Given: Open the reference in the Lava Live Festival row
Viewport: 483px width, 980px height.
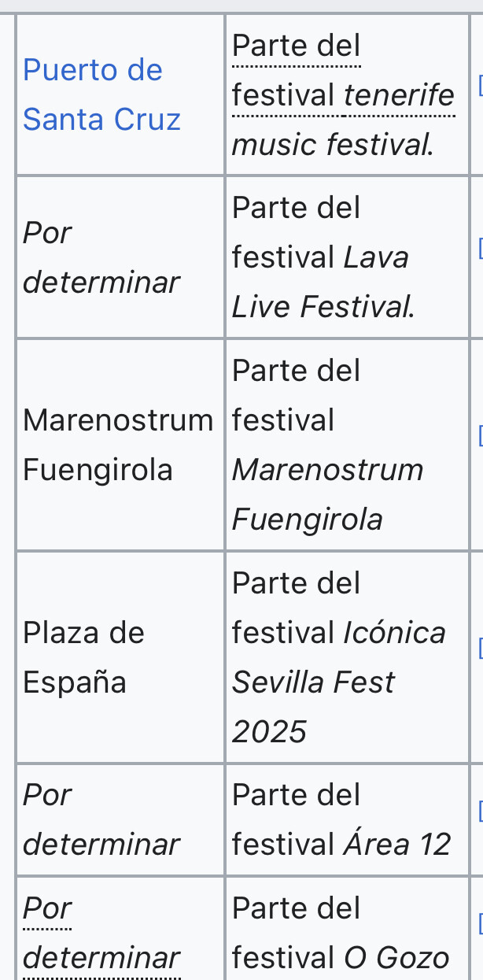Looking at the screenshot, I should (x=479, y=249).
